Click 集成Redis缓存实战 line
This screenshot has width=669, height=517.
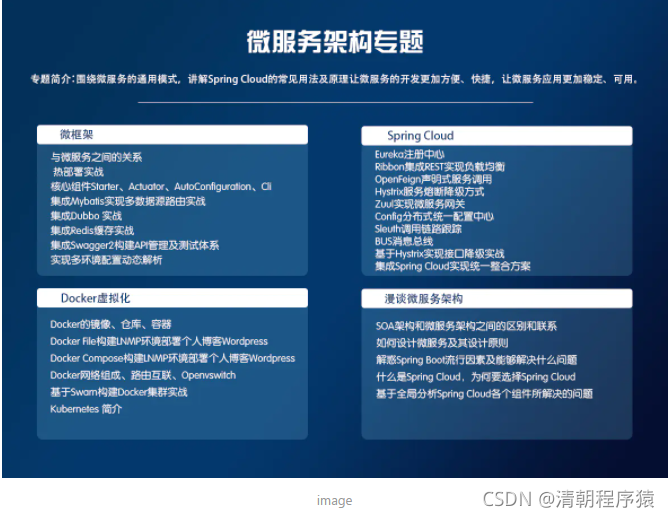click(x=92, y=231)
